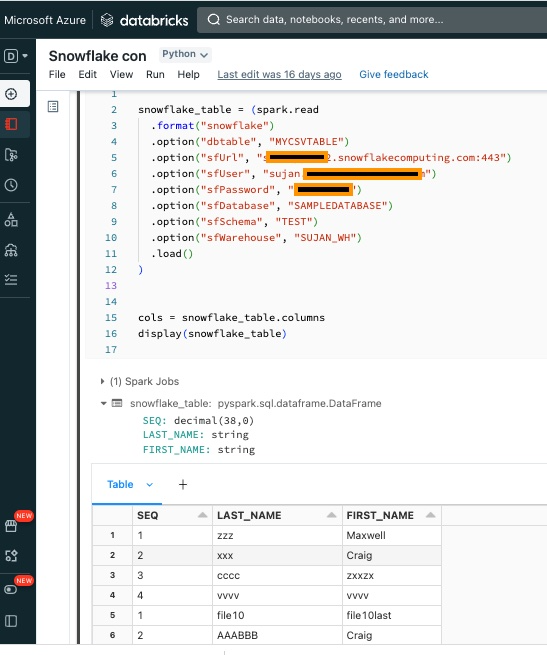Viewport: 547px width, 655px height.
Task: Open the Repos sidebar icon
Action: pyautogui.click(x=11, y=155)
